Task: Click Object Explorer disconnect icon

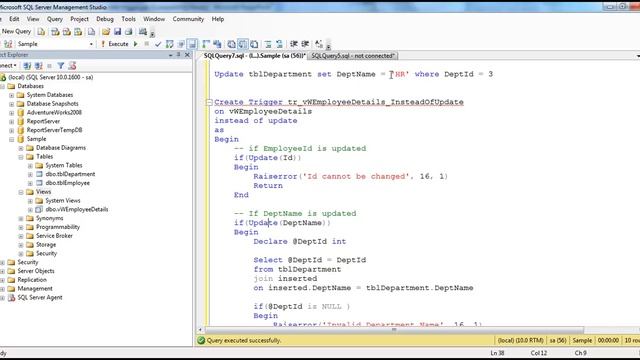Action: tap(38, 66)
